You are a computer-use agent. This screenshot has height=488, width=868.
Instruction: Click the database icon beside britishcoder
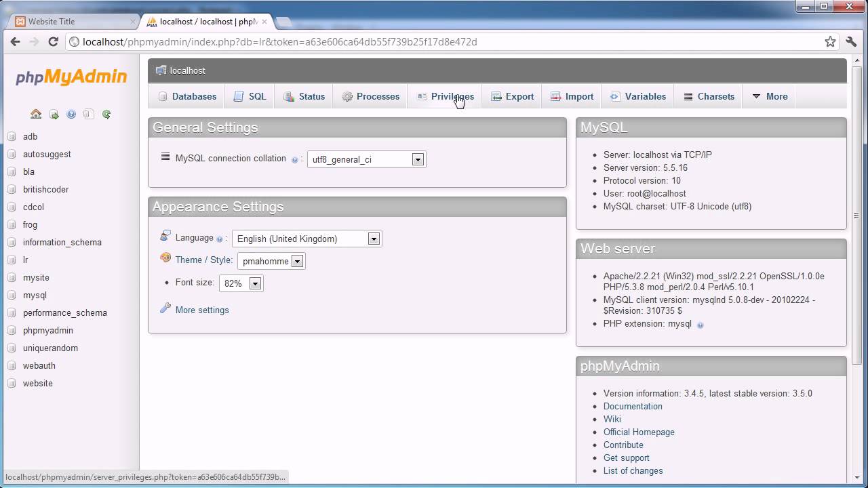pos(12,190)
